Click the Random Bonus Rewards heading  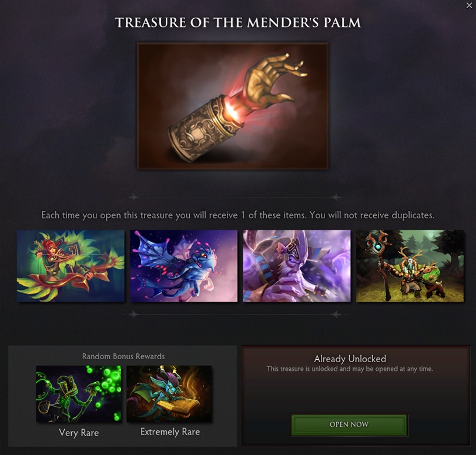pyautogui.click(x=123, y=356)
